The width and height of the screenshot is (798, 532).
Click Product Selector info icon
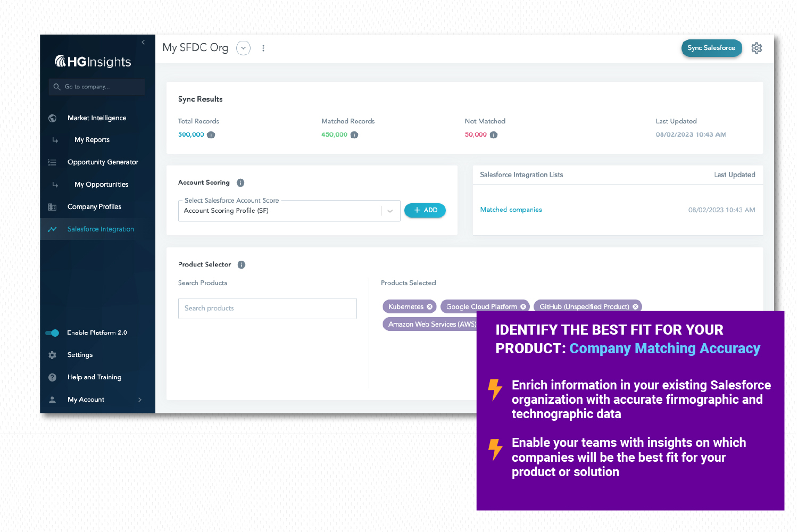point(242,264)
